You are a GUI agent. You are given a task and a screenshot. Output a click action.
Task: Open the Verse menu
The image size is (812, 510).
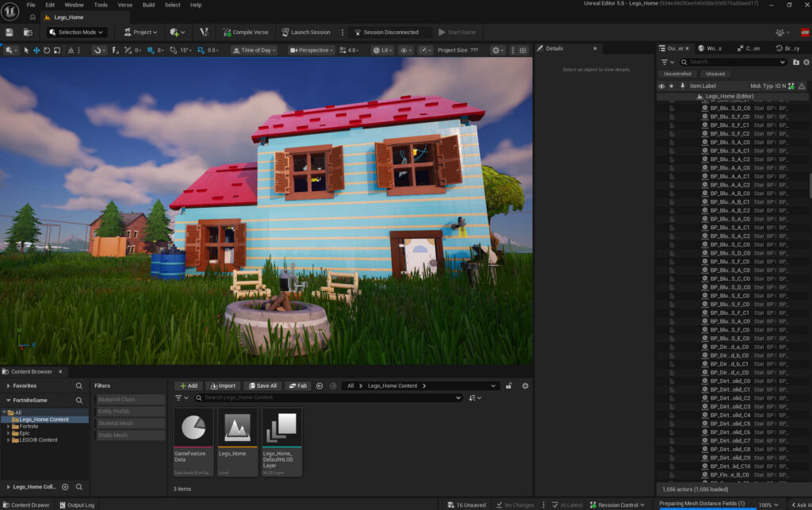coord(124,5)
